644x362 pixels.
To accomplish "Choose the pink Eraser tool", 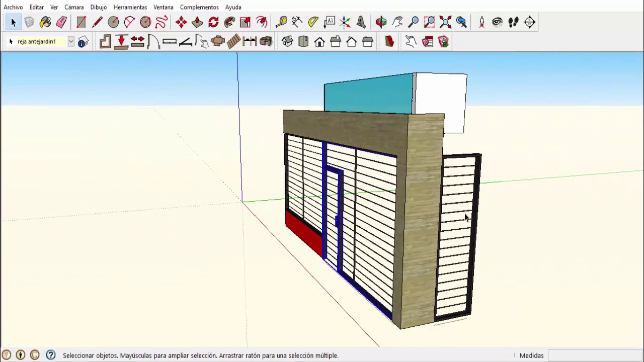I will point(61,22).
